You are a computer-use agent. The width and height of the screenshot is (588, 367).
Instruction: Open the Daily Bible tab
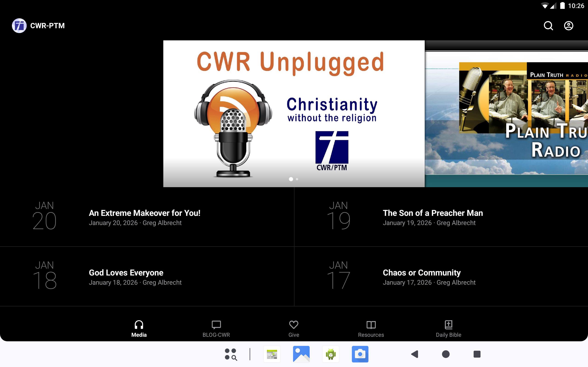tap(448, 328)
